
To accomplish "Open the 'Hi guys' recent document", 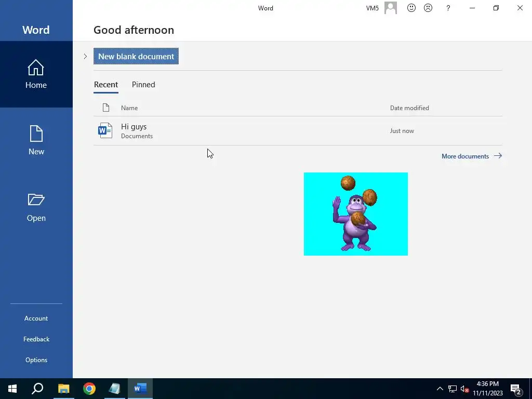I will pos(298,130).
